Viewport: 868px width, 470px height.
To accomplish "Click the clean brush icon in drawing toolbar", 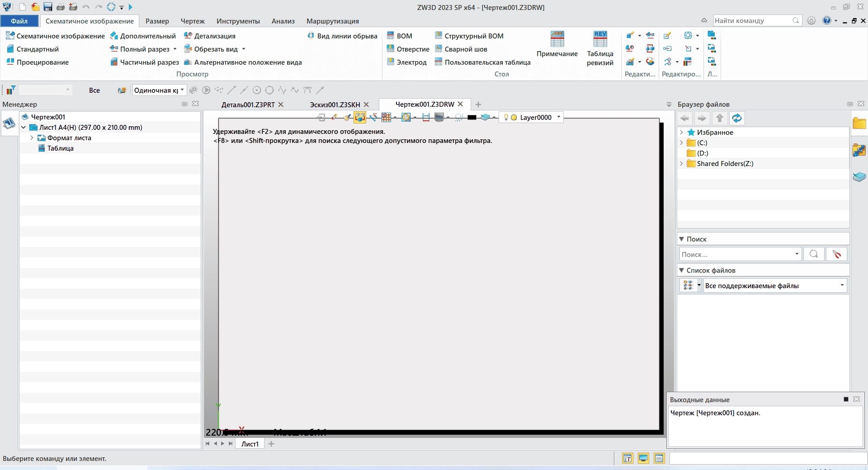I will pos(347,117).
